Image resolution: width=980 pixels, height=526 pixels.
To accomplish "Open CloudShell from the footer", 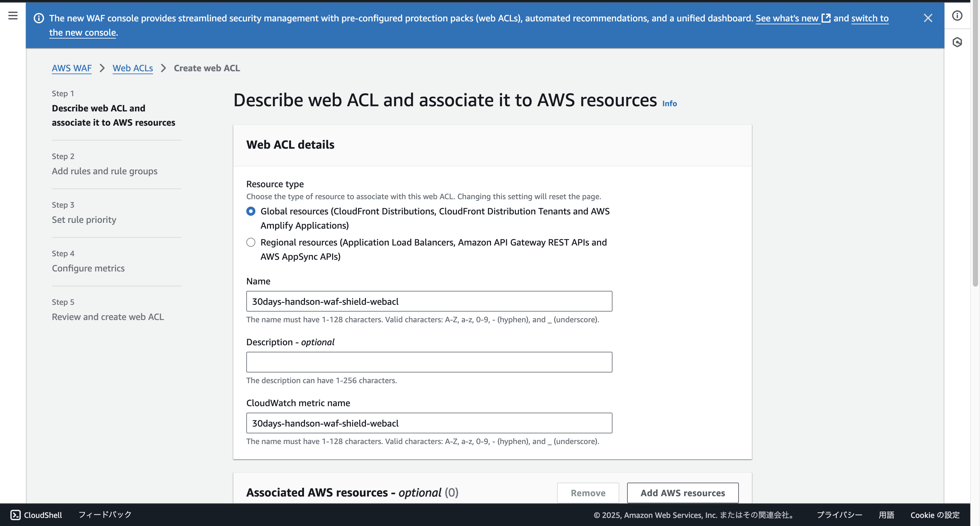I will (x=36, y=515).
